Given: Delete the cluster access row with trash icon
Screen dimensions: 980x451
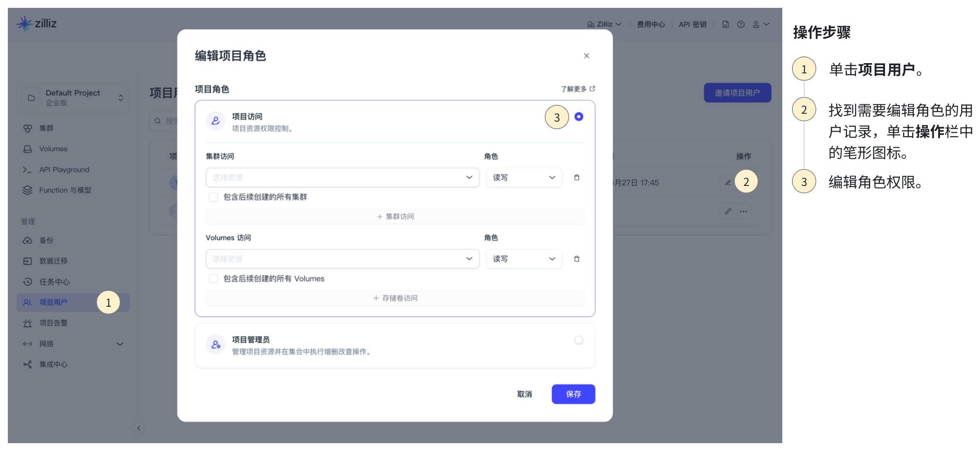Looking at the screenshot, I should (x=576, y=178).
